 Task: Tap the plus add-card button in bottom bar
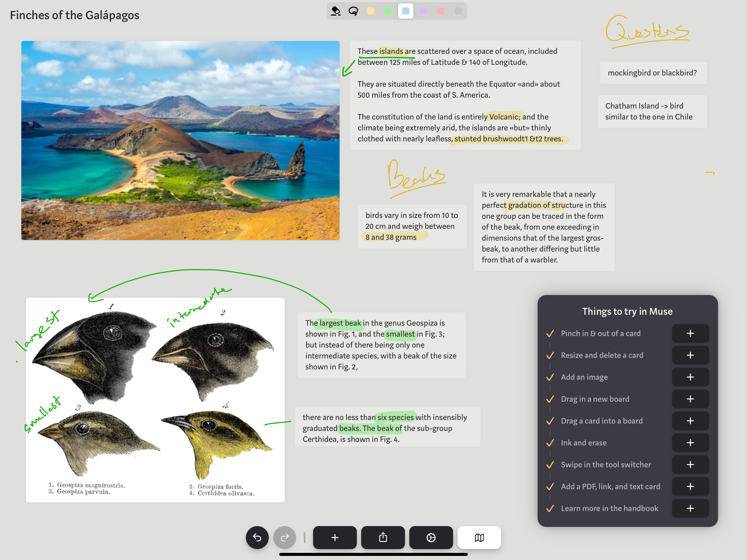coord(334,537)
